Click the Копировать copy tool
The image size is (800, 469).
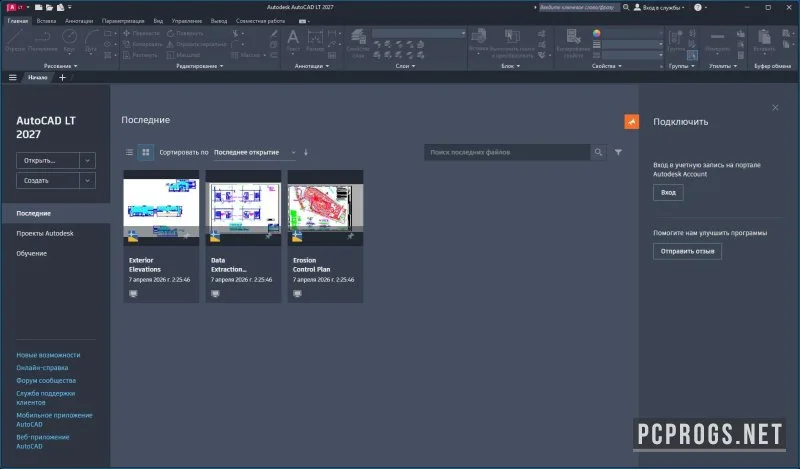tap(143, 44)
